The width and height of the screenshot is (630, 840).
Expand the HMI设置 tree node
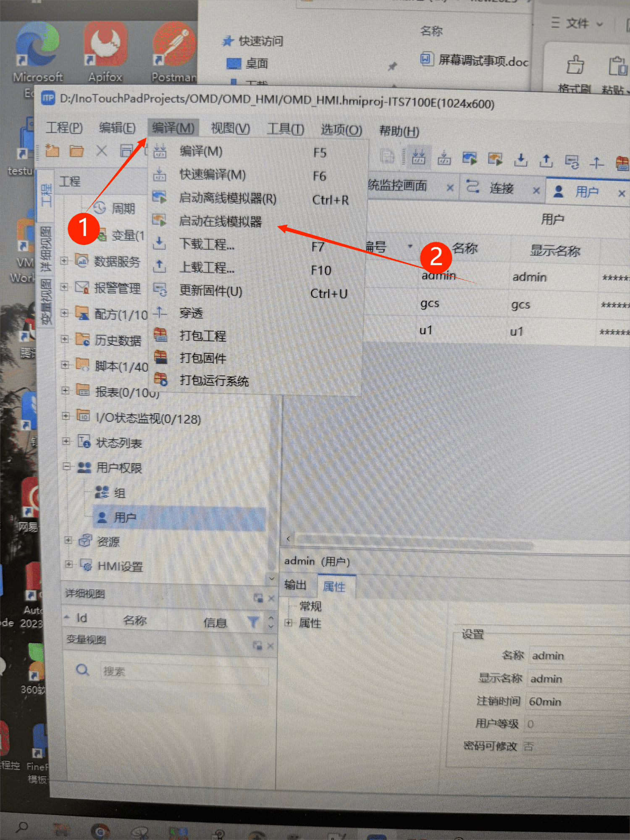tap(69, 564)
